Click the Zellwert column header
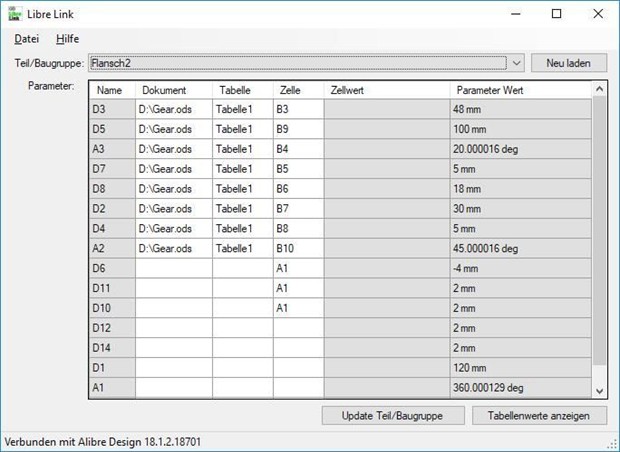620x452 pixels. pos(387,90)
